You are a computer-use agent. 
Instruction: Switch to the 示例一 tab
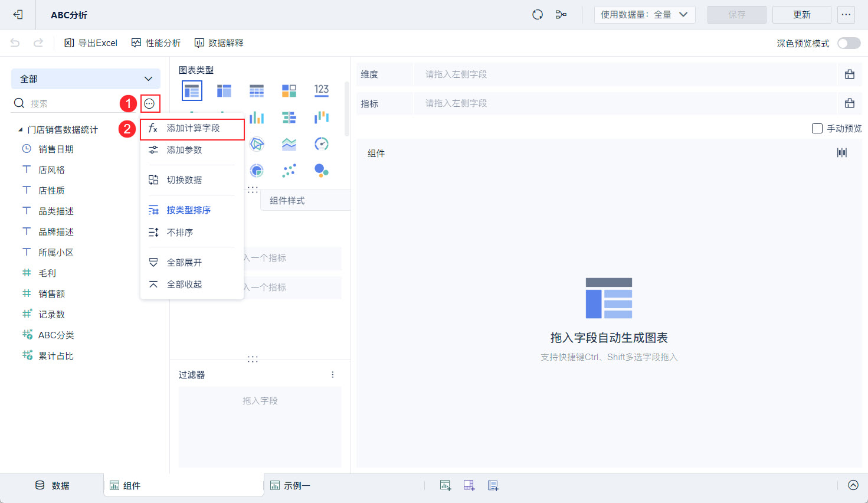tap(290, 485)
